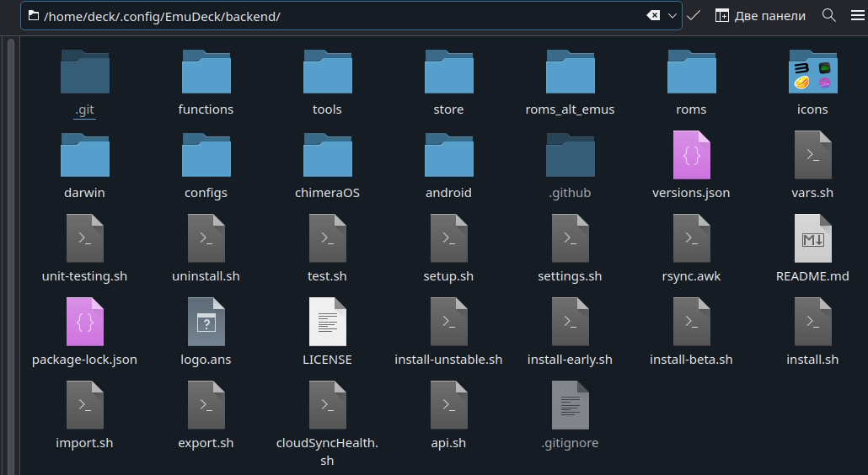Toggle the Две панели split view
868x475 pixels.
[760, 16]
